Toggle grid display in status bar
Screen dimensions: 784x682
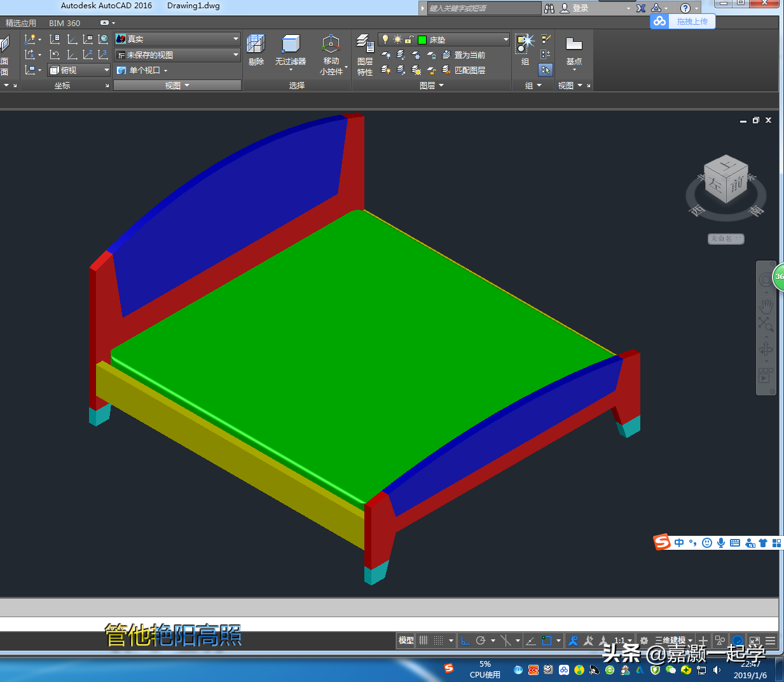(x=423, y=641)
